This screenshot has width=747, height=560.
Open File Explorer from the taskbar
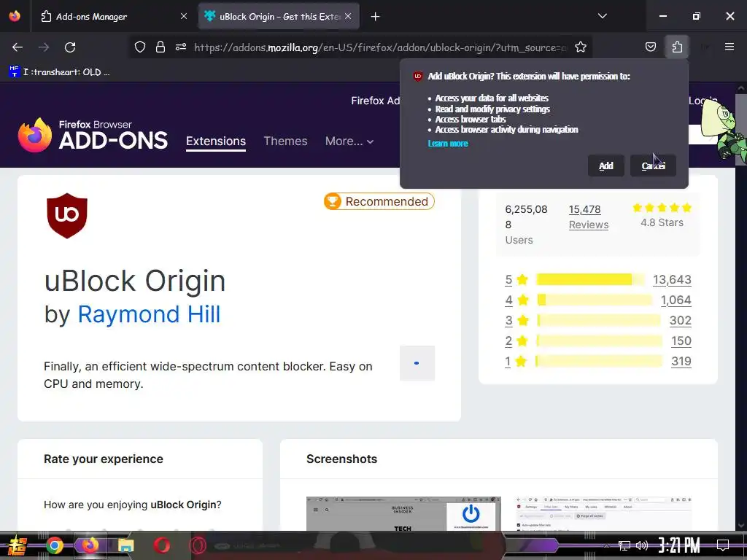125,545
